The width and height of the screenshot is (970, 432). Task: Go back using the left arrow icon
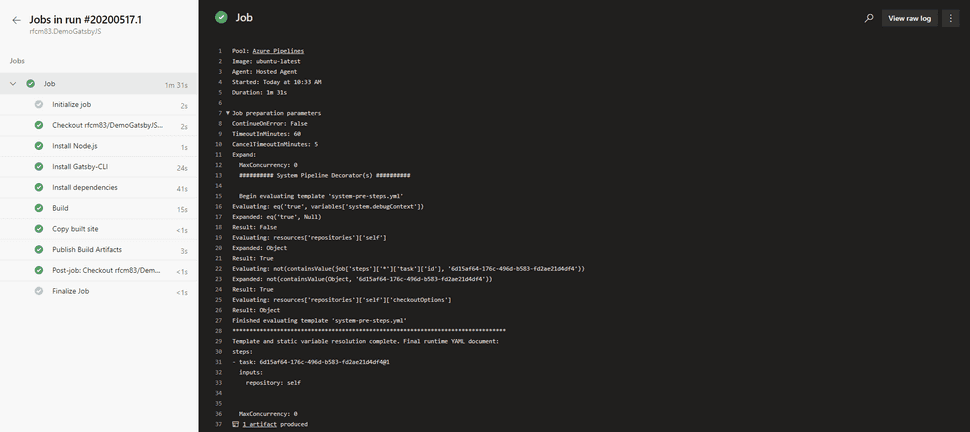17,20
